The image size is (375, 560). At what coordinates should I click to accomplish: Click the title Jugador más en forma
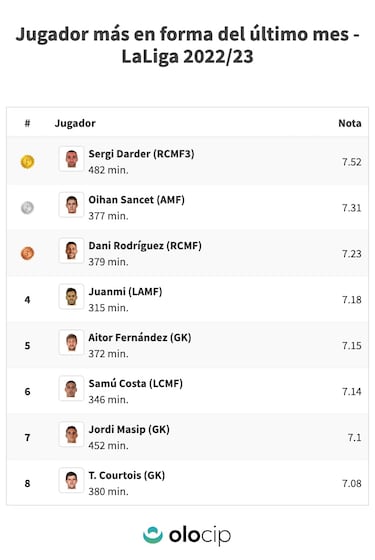click(x=187, y=45)
